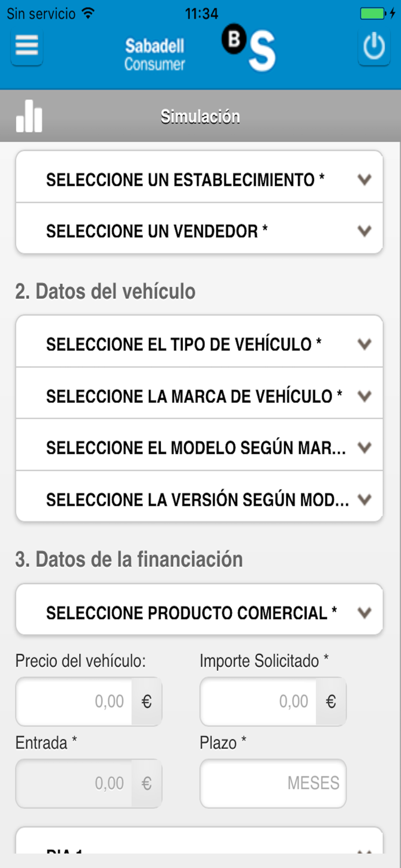
Task: Tap the euro symbol beside Importe Solicitado
Action: pos(330,701)
